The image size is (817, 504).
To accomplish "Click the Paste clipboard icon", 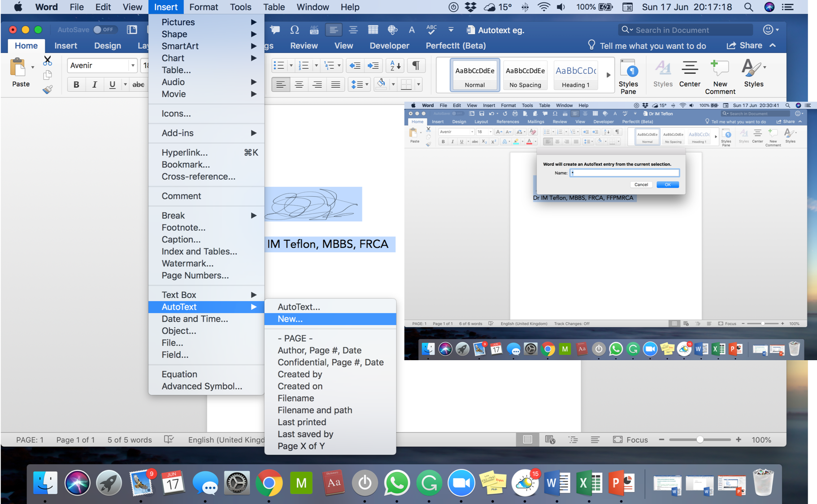I will 18,68.
